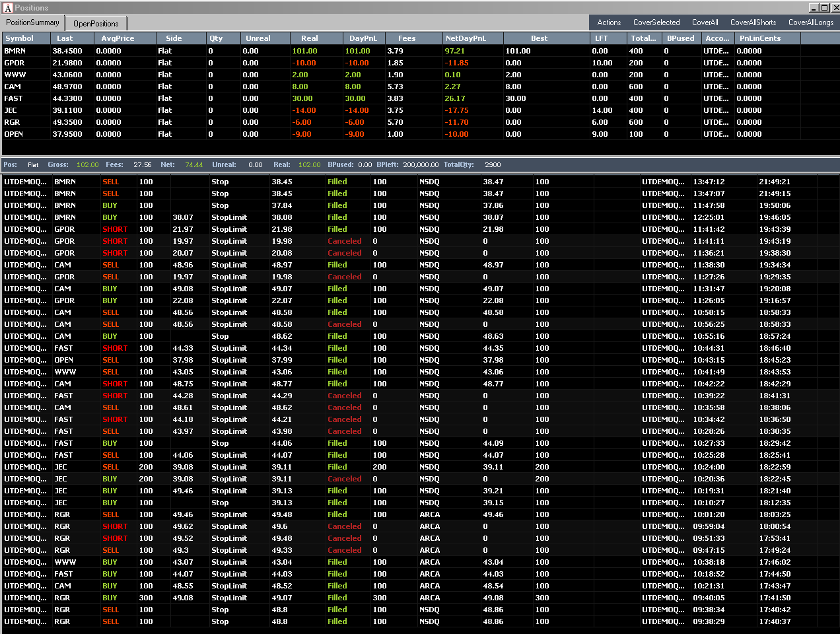Click the Side column header

click(180, 38)
